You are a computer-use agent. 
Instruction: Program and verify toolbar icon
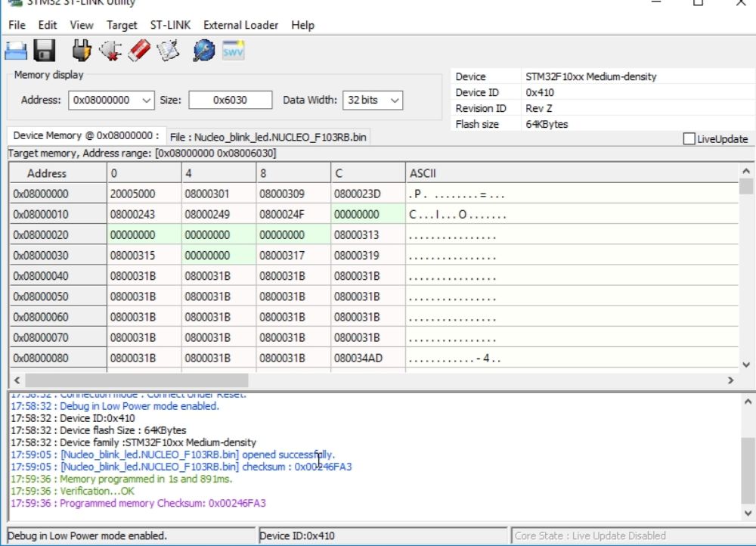tap(169, 50)
